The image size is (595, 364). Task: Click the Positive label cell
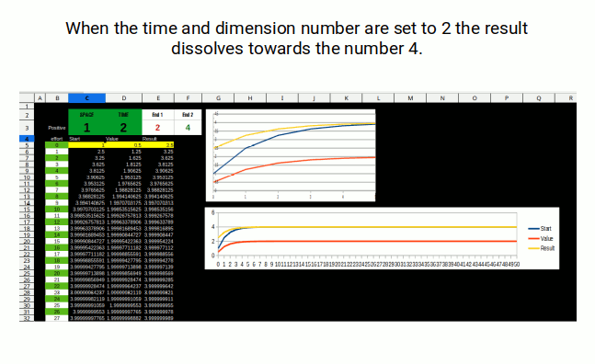click(x=57, y=128)
